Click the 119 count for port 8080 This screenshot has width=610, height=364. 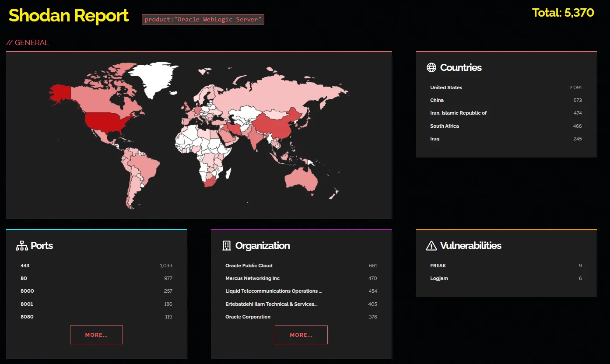coord(168,317)
